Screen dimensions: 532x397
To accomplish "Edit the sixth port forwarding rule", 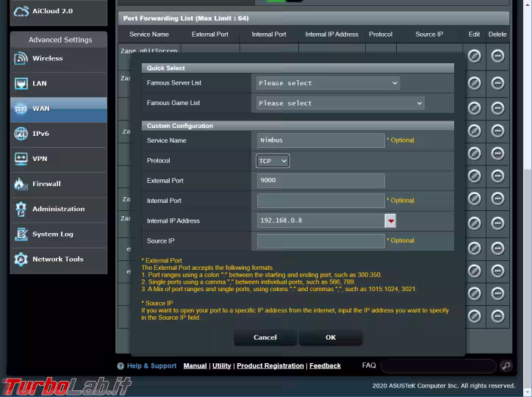I will tap(475, 176).
